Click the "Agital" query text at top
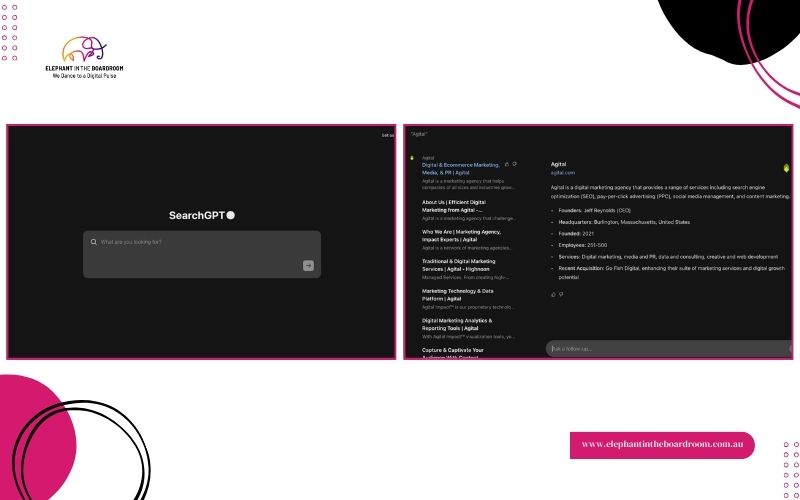 point(419,134)
